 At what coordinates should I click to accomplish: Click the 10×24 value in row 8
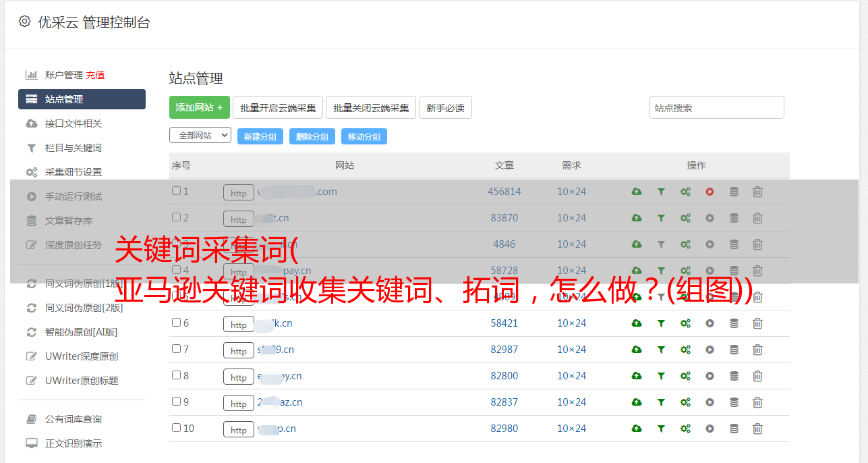pos(572,376)
